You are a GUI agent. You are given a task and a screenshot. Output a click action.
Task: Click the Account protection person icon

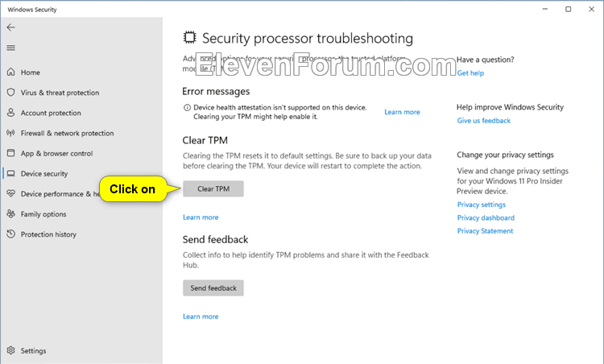pyautogui.click(x=10, y=113)
